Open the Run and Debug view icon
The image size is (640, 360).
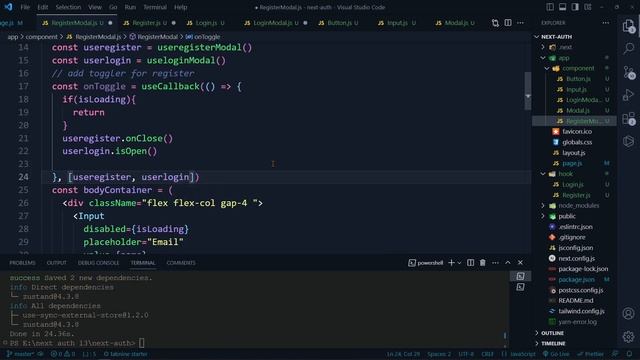tap(629, 96)
